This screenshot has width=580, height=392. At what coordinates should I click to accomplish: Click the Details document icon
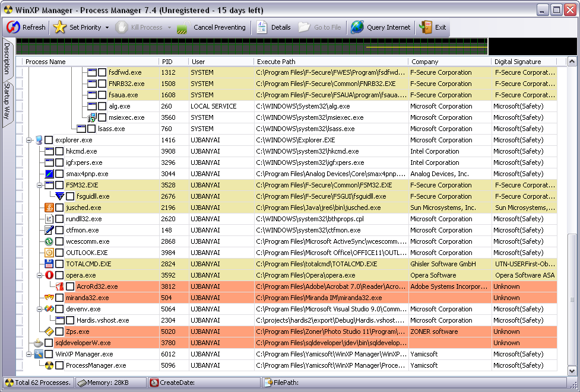[x=262, y=27]
